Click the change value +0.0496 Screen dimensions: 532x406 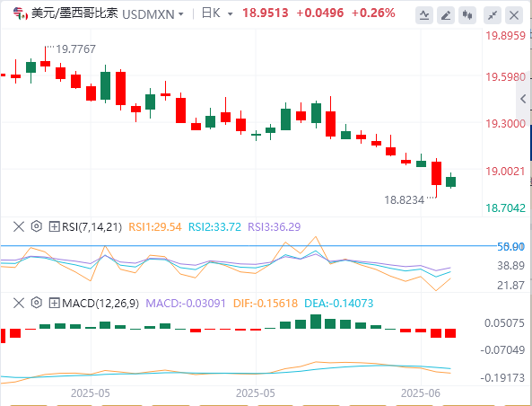pyautogui.click(x=320, y=13)
